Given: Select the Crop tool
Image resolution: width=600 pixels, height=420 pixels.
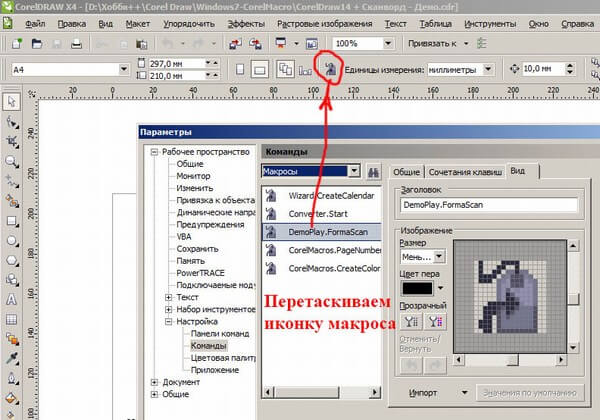Looking at the screenshot, I should 11,142.
